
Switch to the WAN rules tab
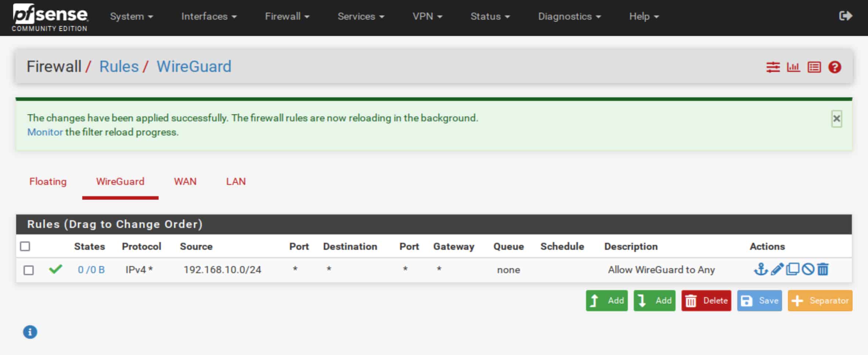185,182
